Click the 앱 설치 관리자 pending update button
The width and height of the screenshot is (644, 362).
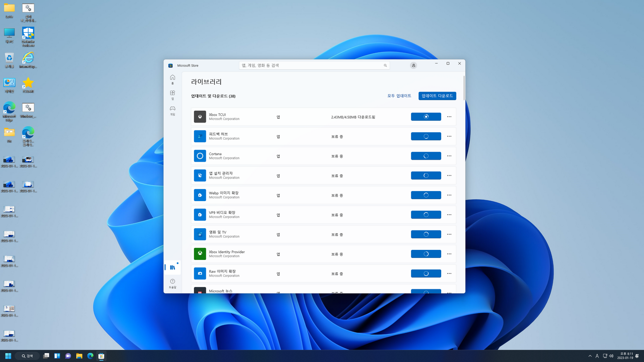[x=426, y=176]
